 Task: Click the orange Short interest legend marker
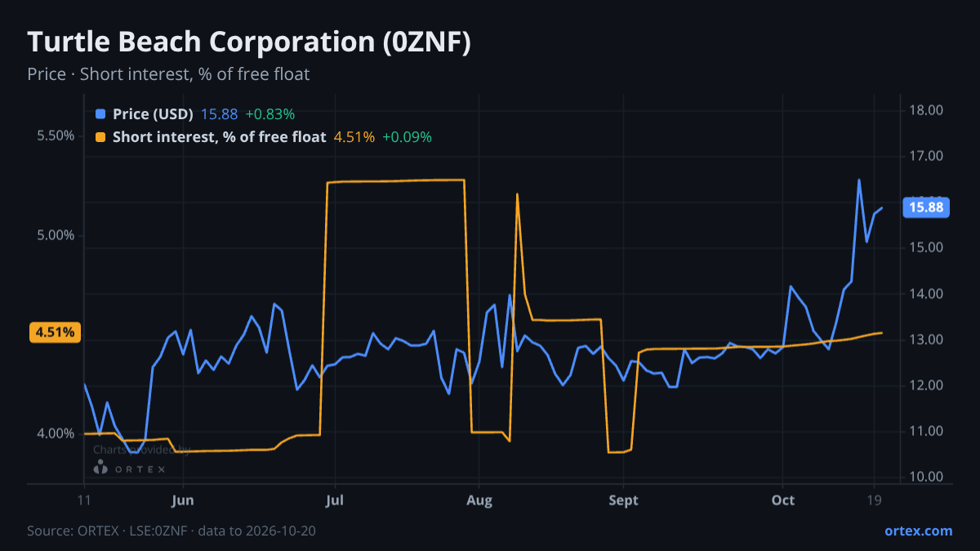tap(100, 137)
